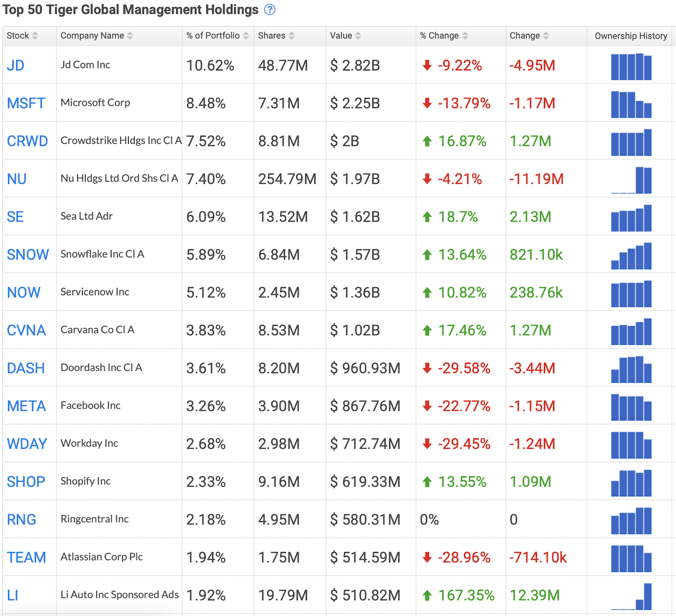Image resolution: width=676 pixels, height=616 pixels.
Task: Sort by Shares using its sort arrows
Action: (x=292, y=36)
